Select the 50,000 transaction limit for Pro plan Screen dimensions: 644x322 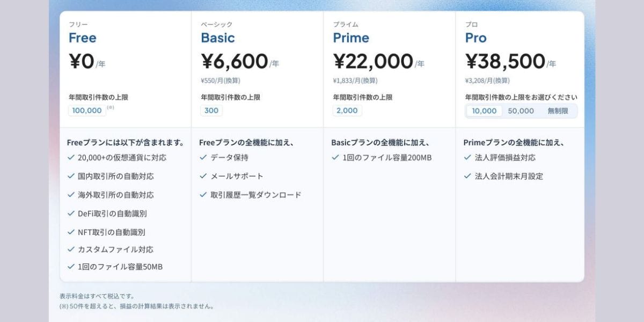click(x=522, y=111)
